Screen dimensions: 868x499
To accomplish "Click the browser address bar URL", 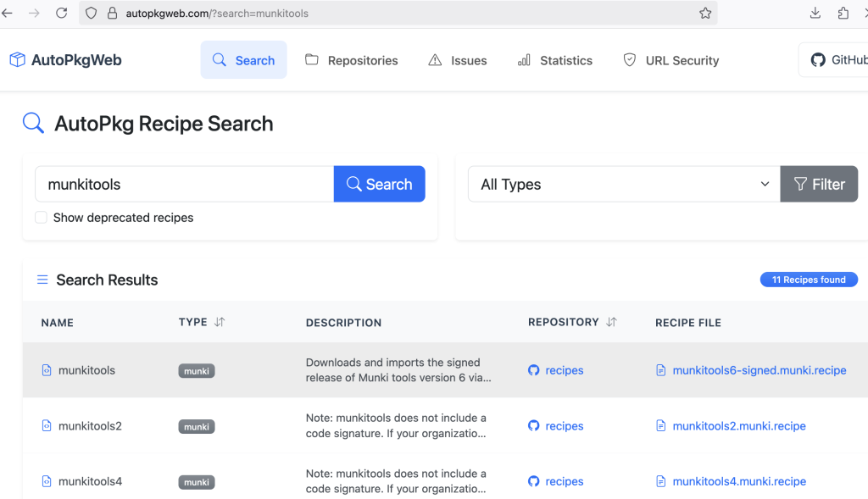I will [217, 14].
